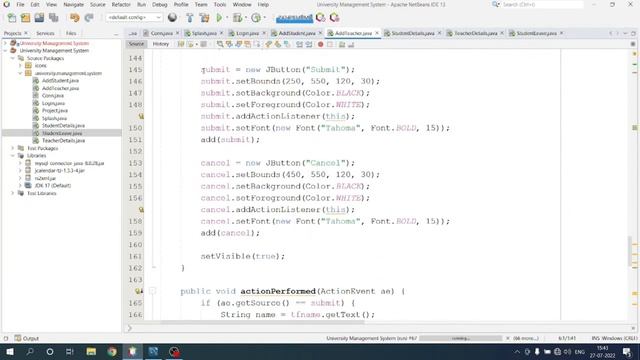Screen dimensions: 640x360
Task: Click the running task progress bar
Action: pos(460,338)
